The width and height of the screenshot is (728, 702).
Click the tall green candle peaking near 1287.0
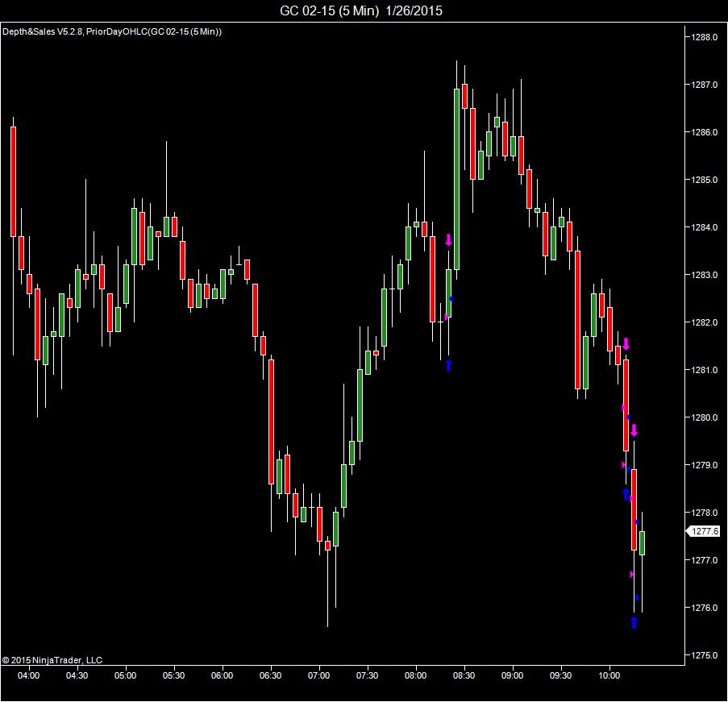click(x=457, y=179)
